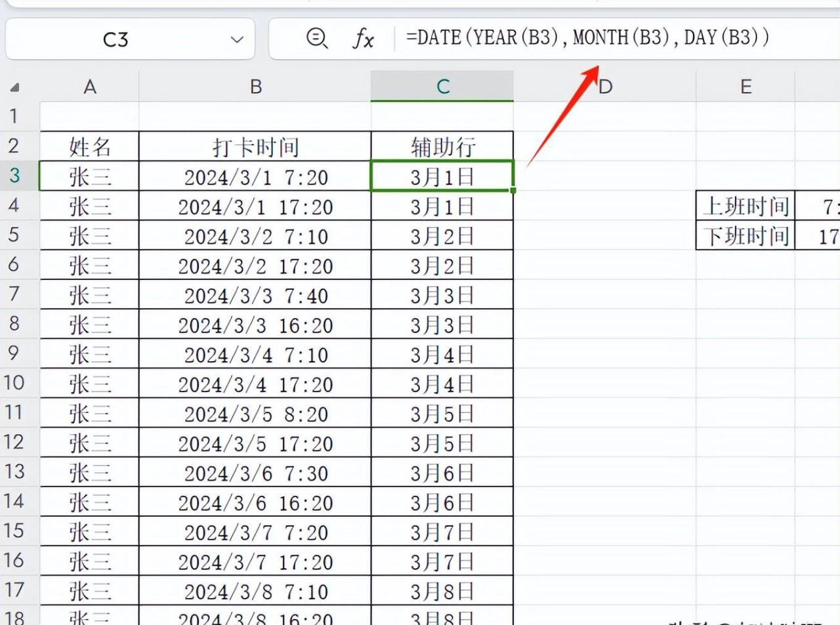This screenshot has width=840, height=625.
Task: Select row 10 header
Action: (x=20, y=382)
